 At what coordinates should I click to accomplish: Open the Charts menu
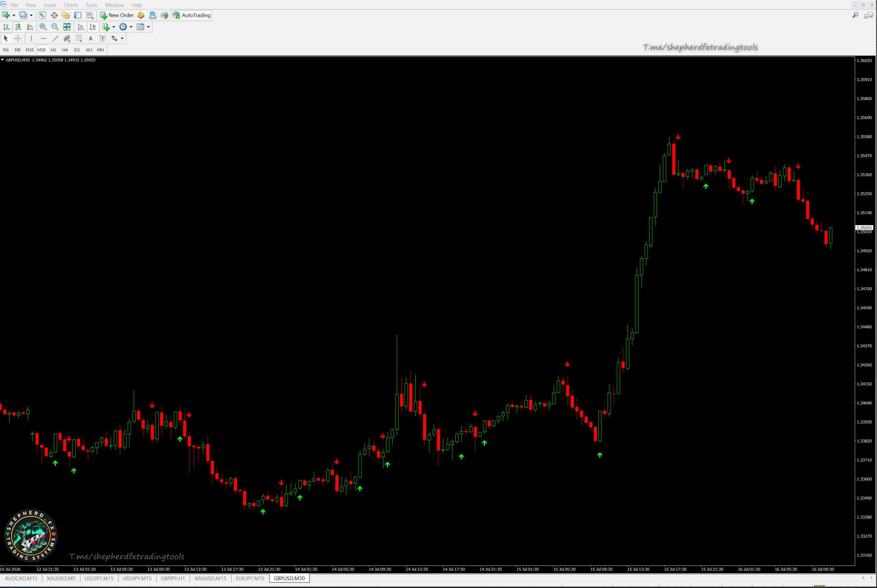(x=71, y=5)
